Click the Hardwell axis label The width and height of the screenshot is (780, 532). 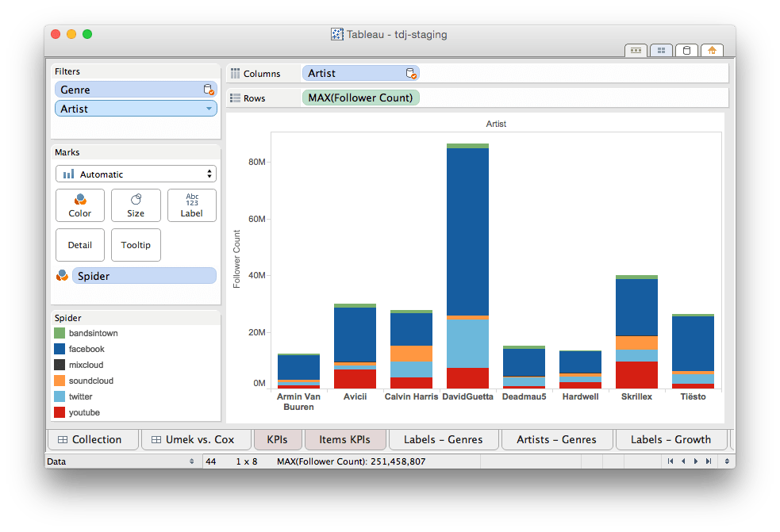tap(581, 396)
